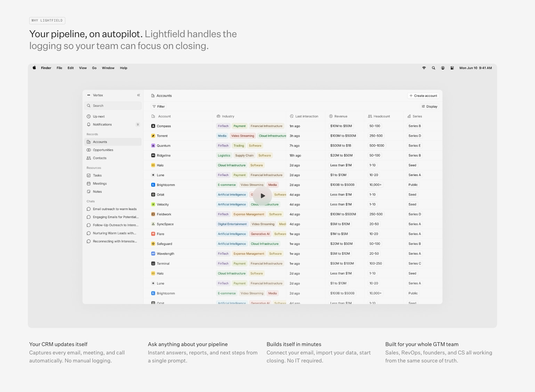This screenshot has height=392, width=535.
Task: Click the video play button overlay
Action: coord(262,195)
